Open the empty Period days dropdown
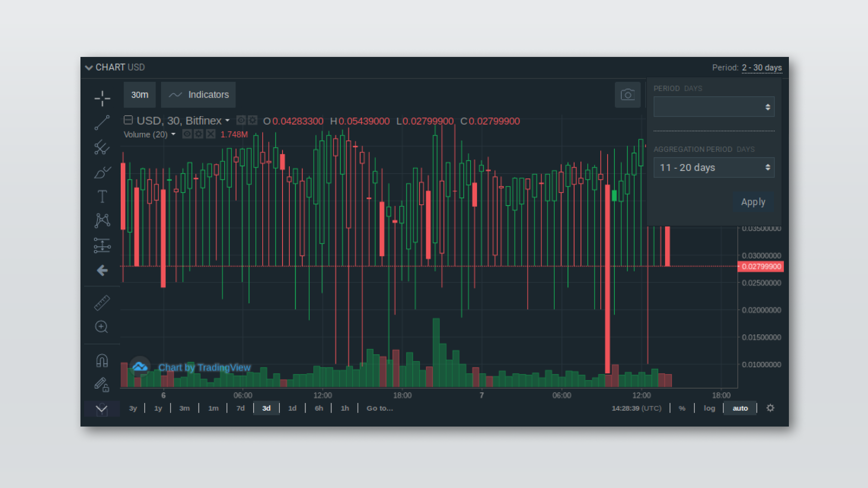868x488 pixels. click(714, 107)
